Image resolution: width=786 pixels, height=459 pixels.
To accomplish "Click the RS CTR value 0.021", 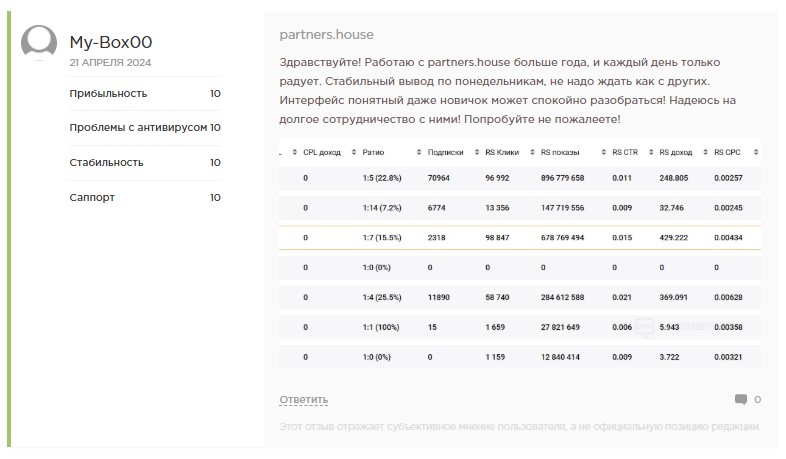I will 622,297.
